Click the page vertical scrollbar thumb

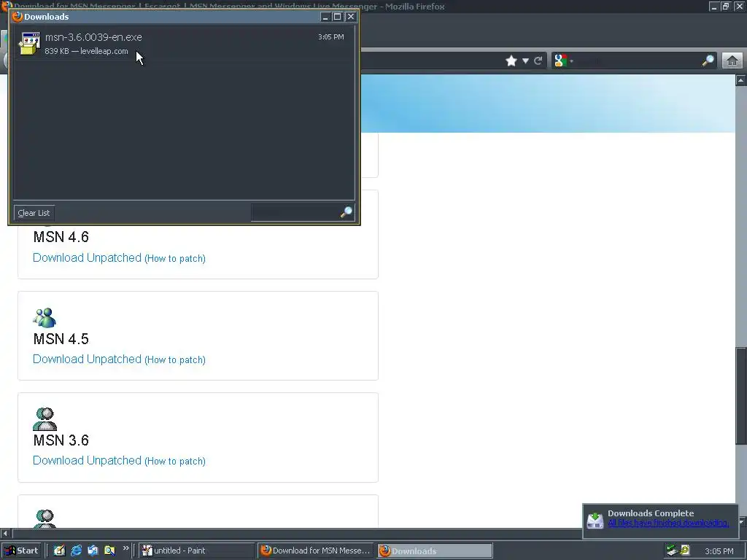pyautogui.click(x=741, y=396)
